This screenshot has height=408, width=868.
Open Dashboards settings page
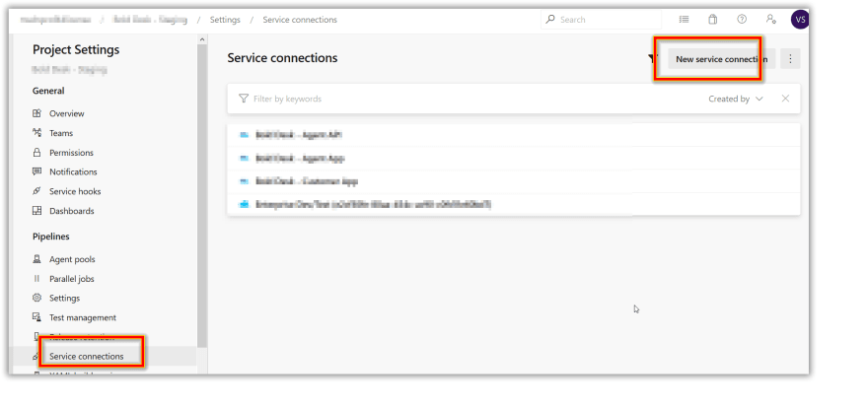point(72,211)
